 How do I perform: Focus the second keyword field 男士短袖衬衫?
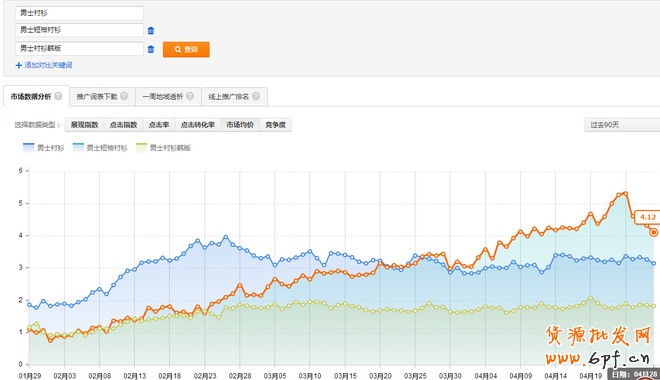tap(79, 30)
